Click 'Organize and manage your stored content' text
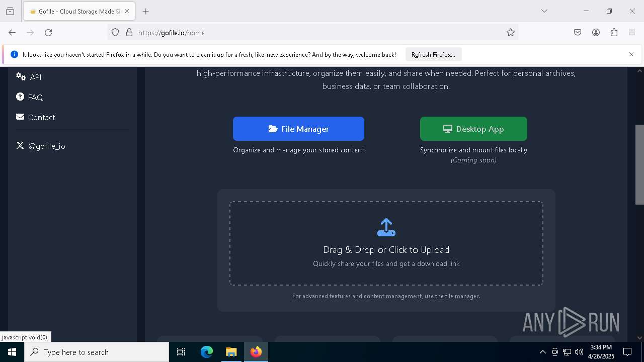Screen dimensions: 644x362 pyautogui.click(x=298, y=150)
